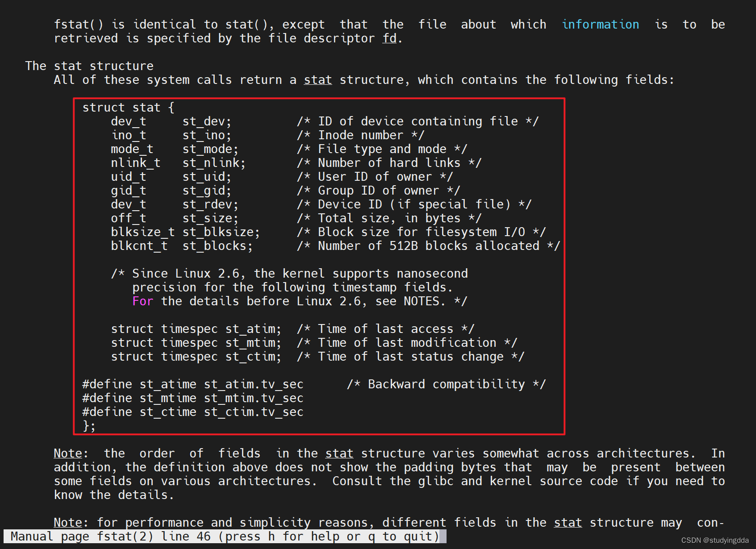Click the 'fstat()' word at top
Image resolution: width=756 pixels, height=549 pixels.
coord(79,25)
